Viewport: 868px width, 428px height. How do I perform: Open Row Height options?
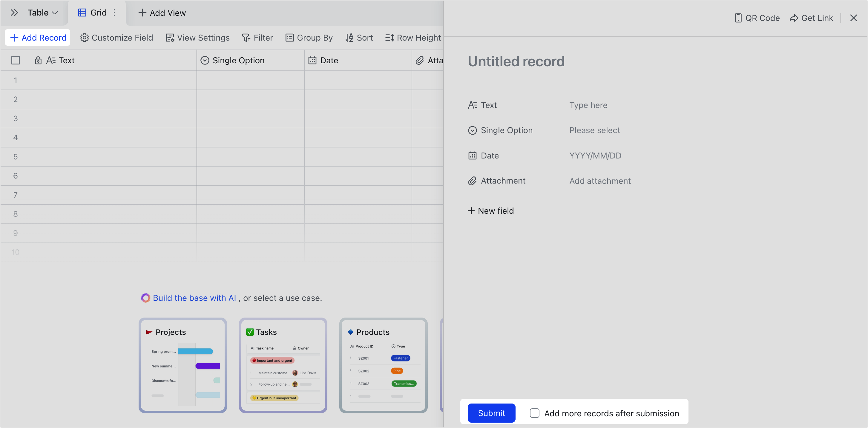click(413, 37)
